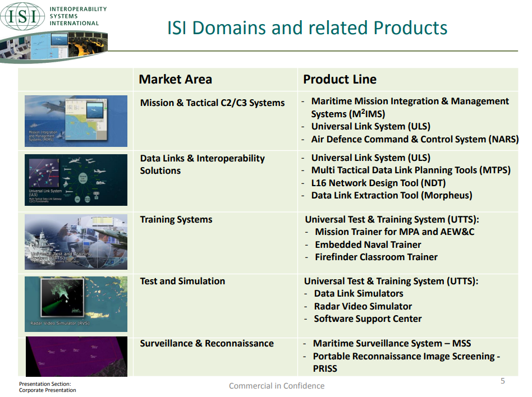Open the Universal Test and Training System thumbnail
This screenshot has width=532, height=397.
pos(76,242)
